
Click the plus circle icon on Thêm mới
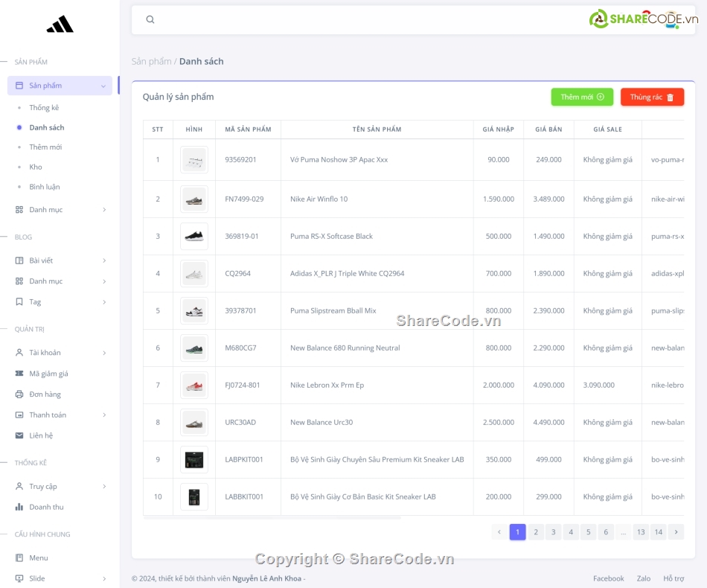click(x=601, y=97)
